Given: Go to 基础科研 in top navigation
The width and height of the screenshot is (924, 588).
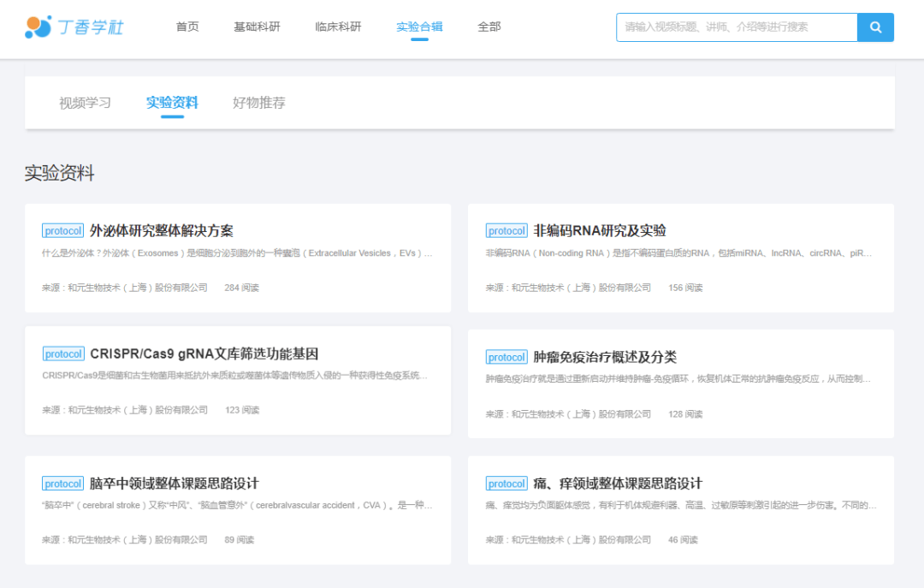Looking at the screenshot, I should click(257, 27).
